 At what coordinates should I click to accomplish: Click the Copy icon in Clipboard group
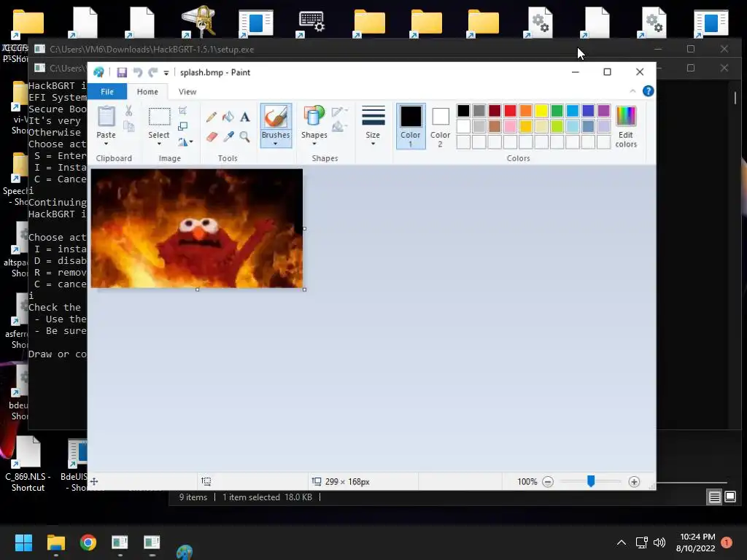pos(128,126)
